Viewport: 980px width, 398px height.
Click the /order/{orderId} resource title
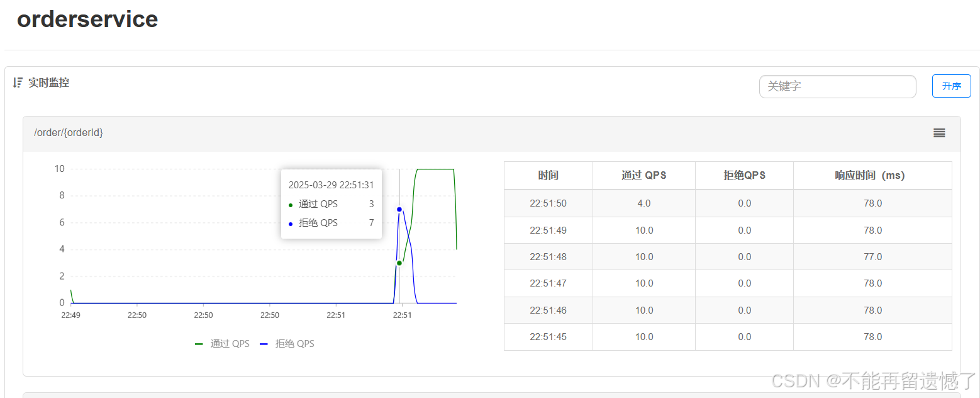[69, 133]
